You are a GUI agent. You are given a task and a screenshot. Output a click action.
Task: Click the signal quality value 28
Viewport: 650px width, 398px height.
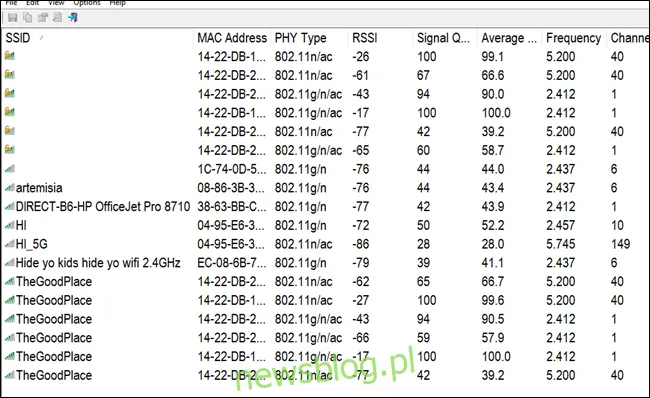pos(423,244)
